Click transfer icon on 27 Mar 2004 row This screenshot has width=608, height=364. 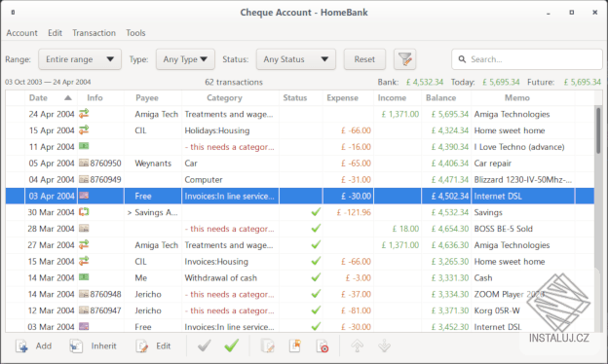pos(84,244)
